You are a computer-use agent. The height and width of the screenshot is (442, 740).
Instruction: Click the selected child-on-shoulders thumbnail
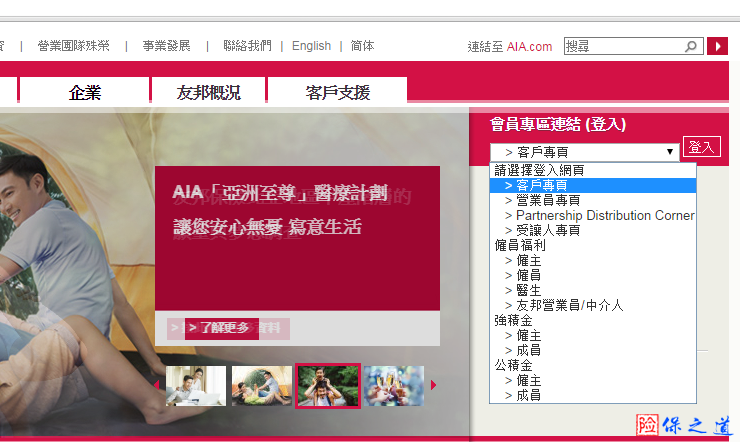[328, 385]
